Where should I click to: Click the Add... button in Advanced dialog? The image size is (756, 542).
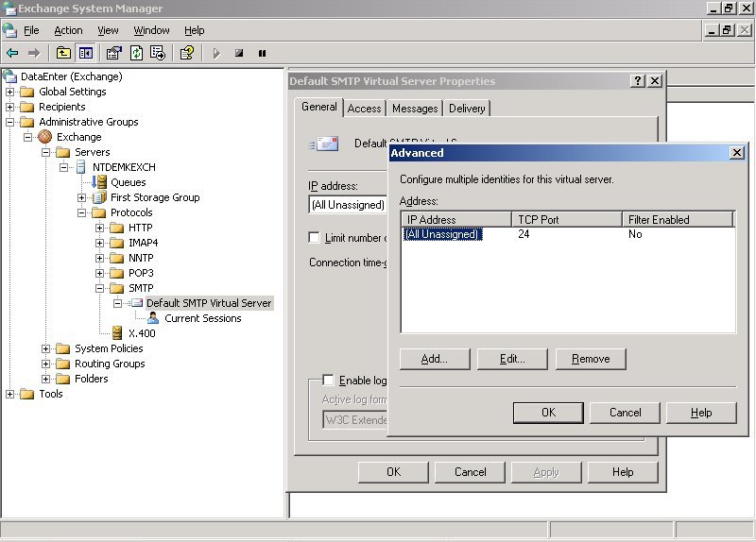tap(434, 359)
